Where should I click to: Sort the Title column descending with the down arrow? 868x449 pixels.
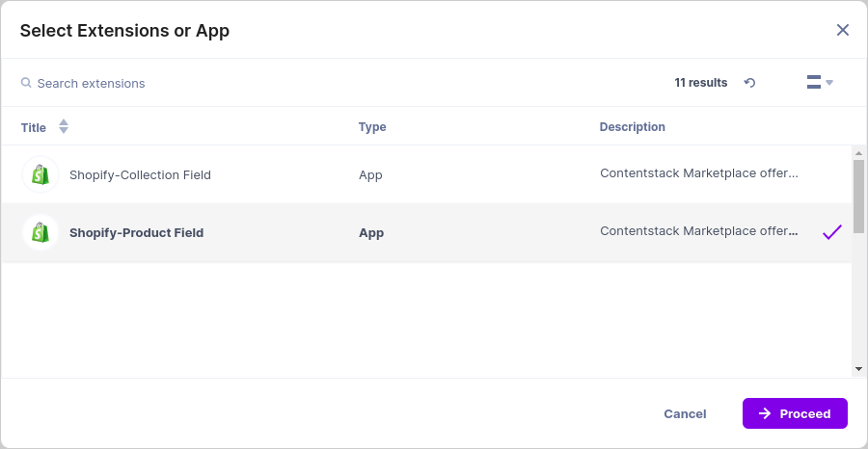point(64,130)
